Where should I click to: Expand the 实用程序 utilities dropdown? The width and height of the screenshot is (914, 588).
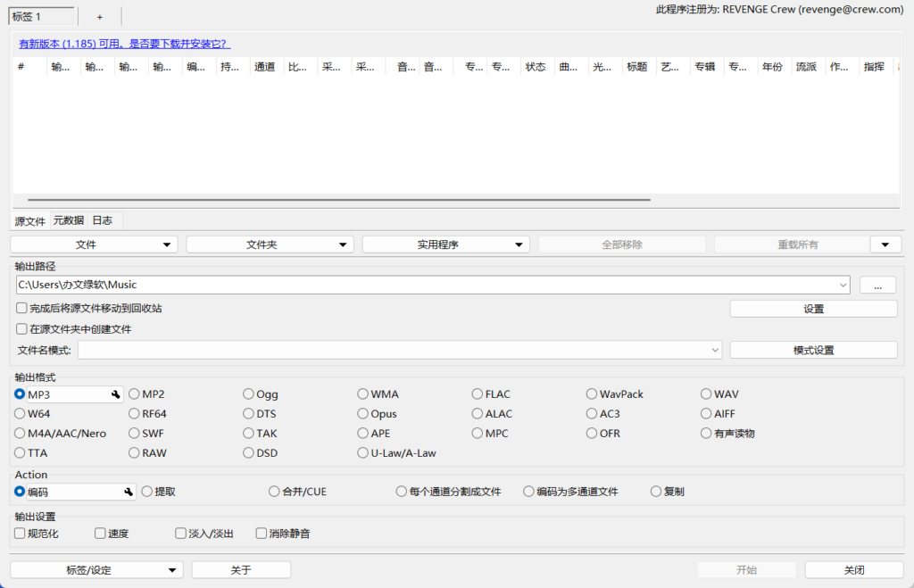click(446, 244)
